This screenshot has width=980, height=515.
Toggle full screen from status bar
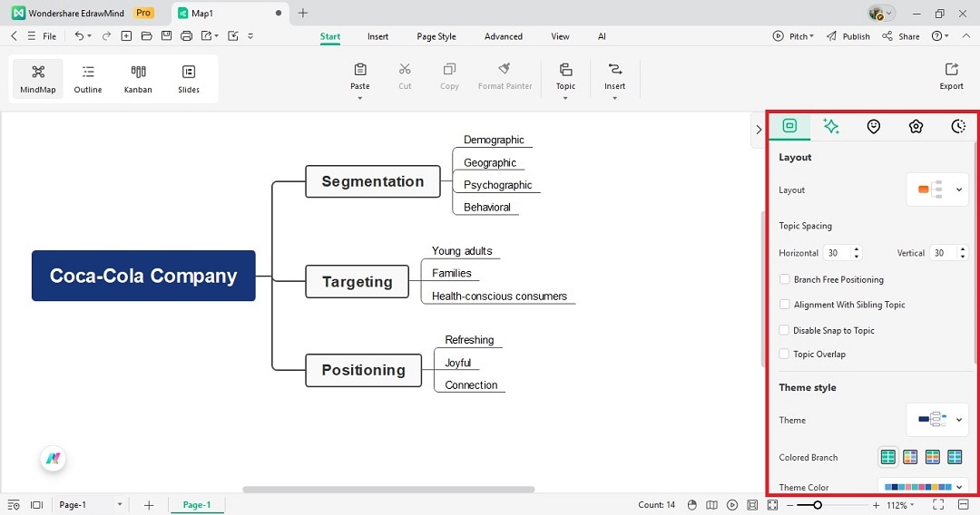(938, 504)
